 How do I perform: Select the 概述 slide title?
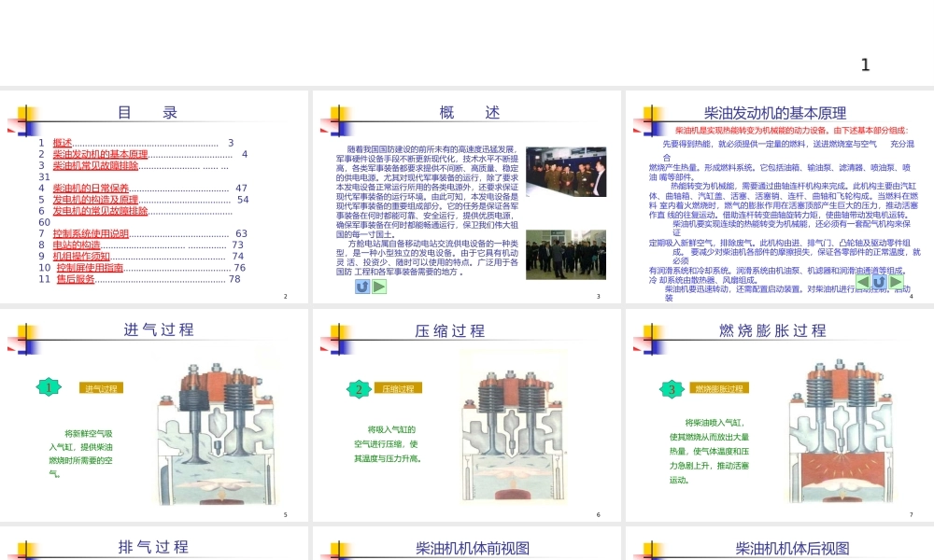click(x=470, y=113)
